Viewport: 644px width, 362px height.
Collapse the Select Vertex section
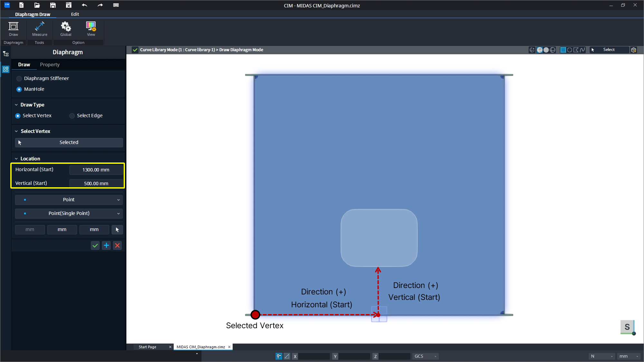pos(16,131)
